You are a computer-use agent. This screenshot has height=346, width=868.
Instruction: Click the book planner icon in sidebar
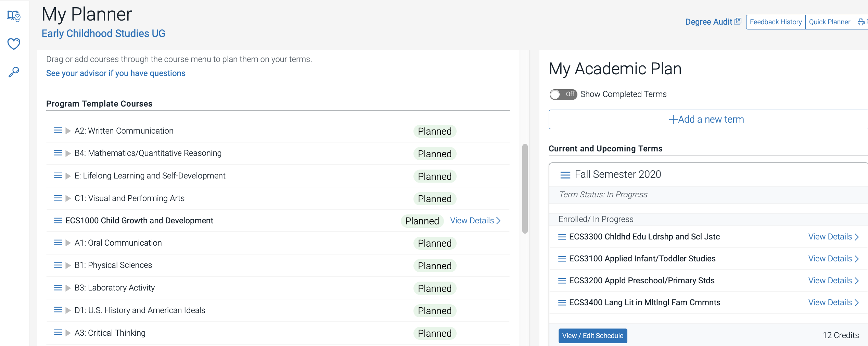point(14,16)
